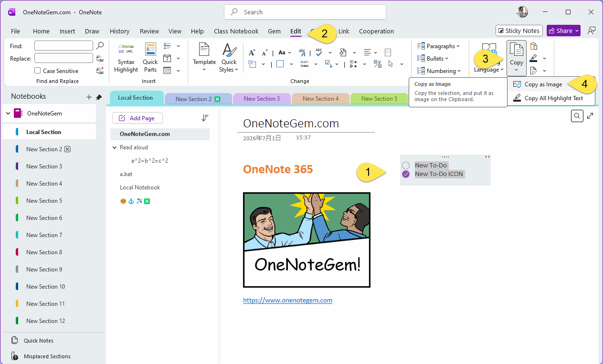The height and width of the screenshot is (364, 603).
Task: Open the Paragraphs dropdown
Action: coord(438,46)
